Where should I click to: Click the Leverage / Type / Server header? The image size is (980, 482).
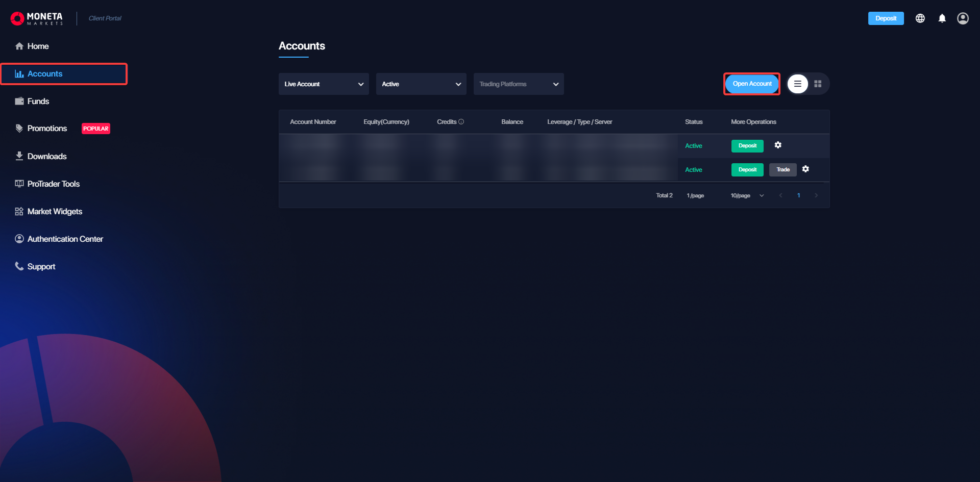click(580, 122)
